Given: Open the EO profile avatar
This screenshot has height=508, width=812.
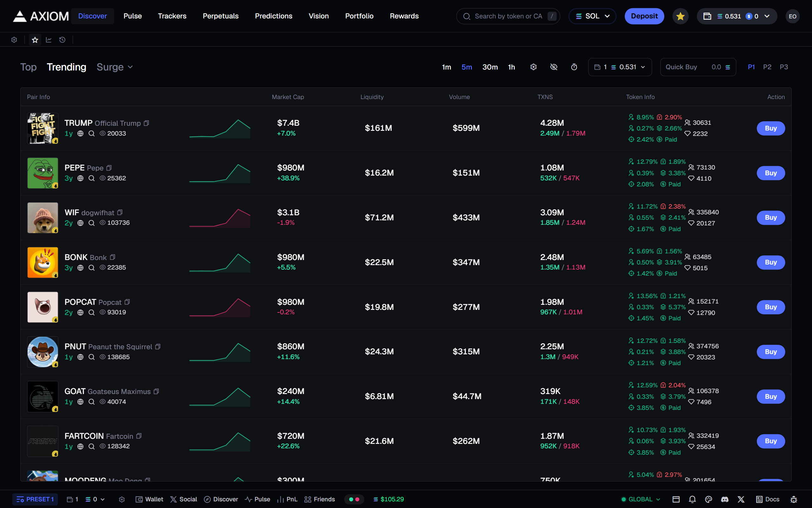Looking at the screenshot, I should 793,16.
